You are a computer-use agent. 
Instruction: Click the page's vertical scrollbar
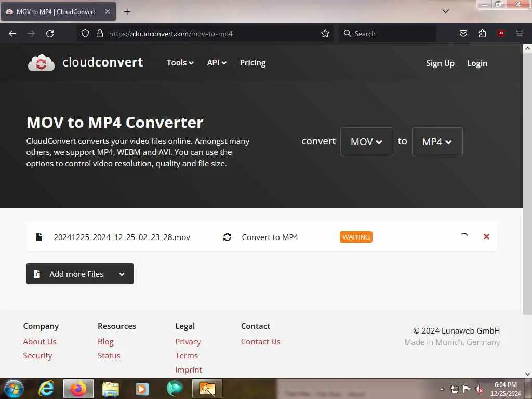527,183
